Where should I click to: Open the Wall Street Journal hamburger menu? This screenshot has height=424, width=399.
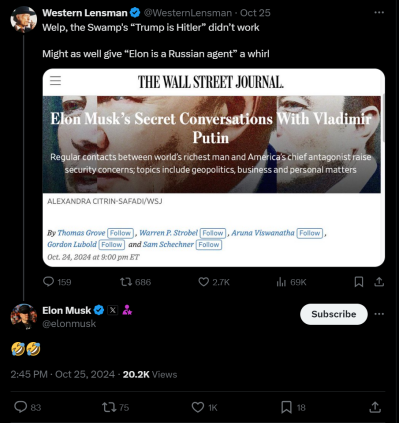click(55, 80)
